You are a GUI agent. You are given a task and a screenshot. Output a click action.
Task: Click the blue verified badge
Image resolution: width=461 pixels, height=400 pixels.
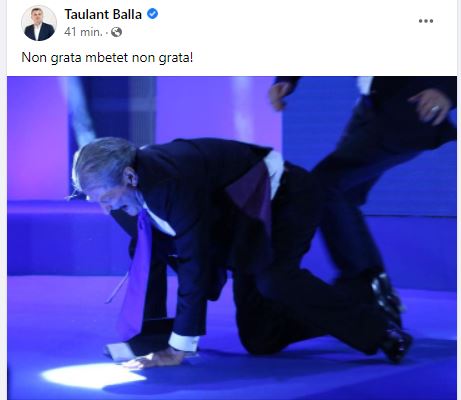[152, 14]
